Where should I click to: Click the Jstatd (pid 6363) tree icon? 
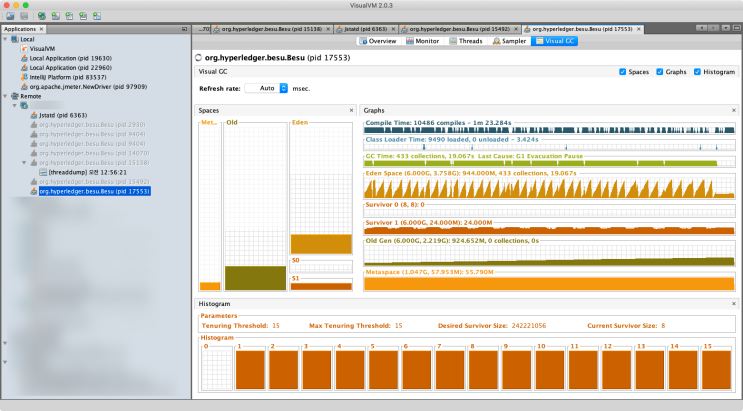pyautogui.click(x=34, y=115)
